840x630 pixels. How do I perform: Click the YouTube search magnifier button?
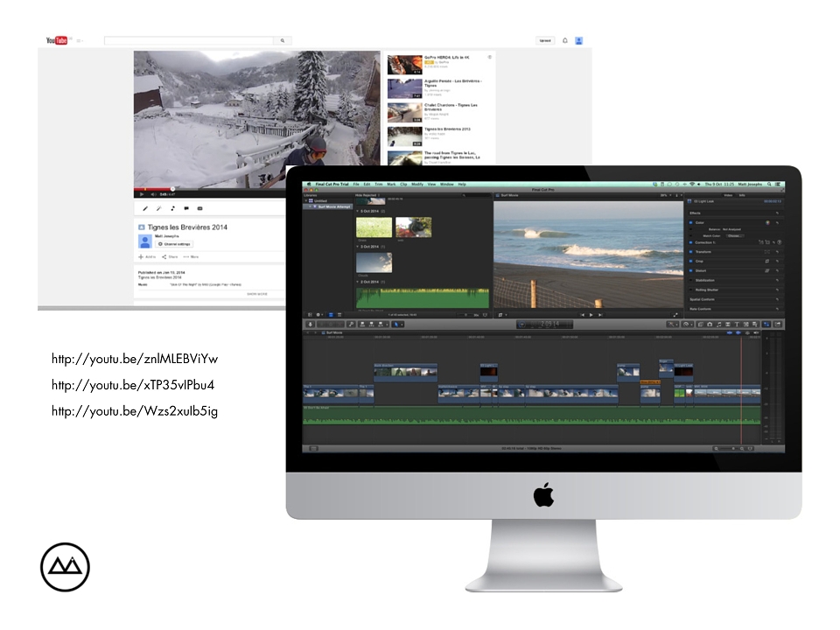coord(283,41)
